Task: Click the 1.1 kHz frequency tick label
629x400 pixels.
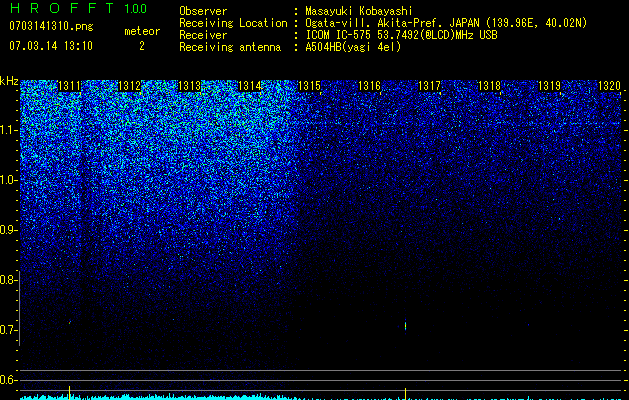Action: (x=7, y=130)
